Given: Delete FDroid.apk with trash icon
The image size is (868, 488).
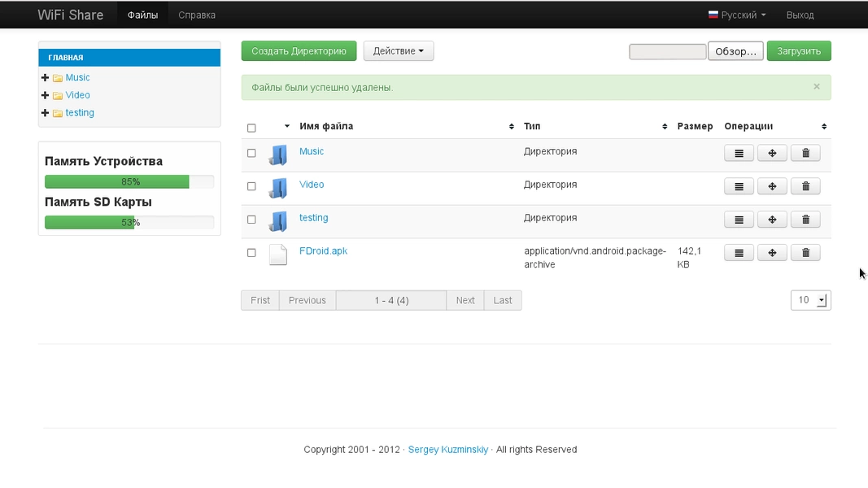Looking at the screenshot, I should click(x=805, y=253).
